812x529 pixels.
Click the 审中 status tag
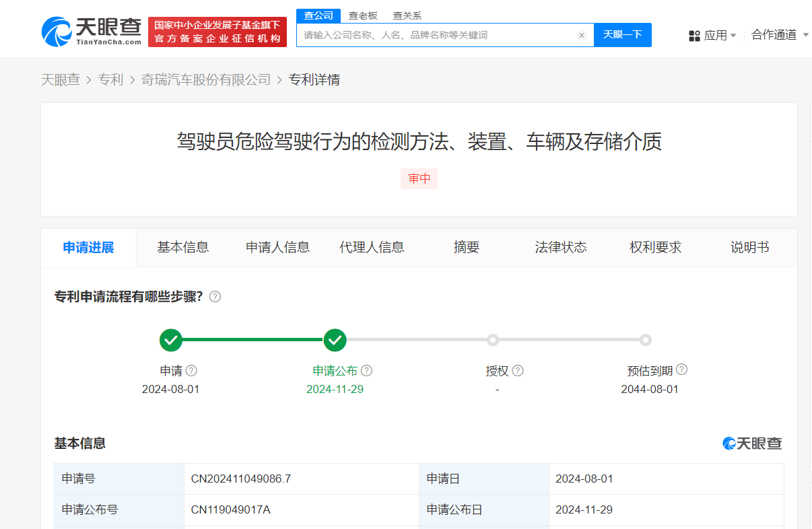tap(419, 179)
